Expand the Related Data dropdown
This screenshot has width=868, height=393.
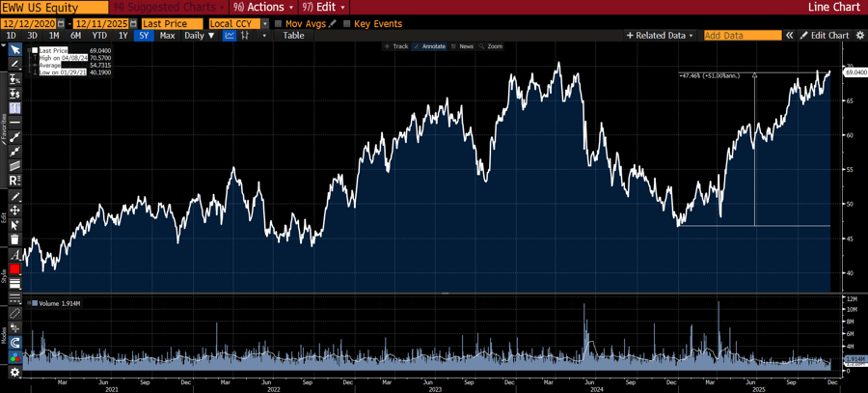661,36
